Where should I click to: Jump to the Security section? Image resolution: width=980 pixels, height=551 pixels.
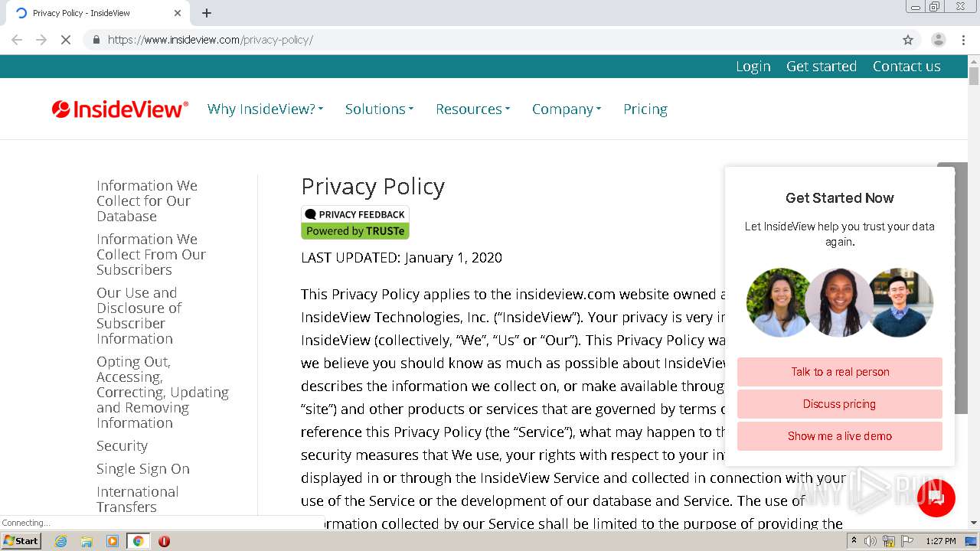click(122, 446)
